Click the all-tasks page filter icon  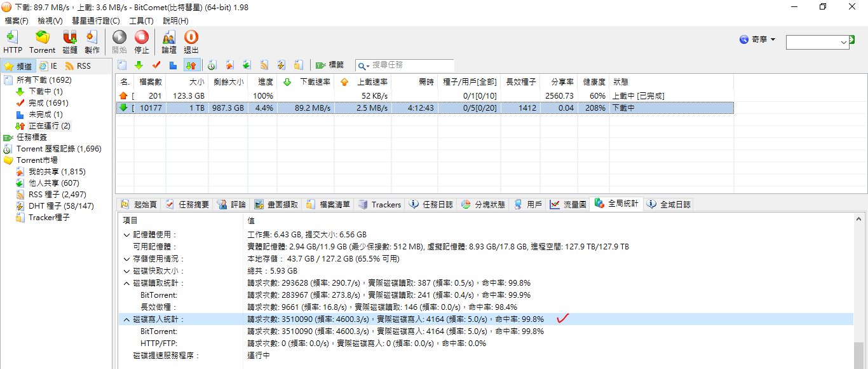pos(123,65)
